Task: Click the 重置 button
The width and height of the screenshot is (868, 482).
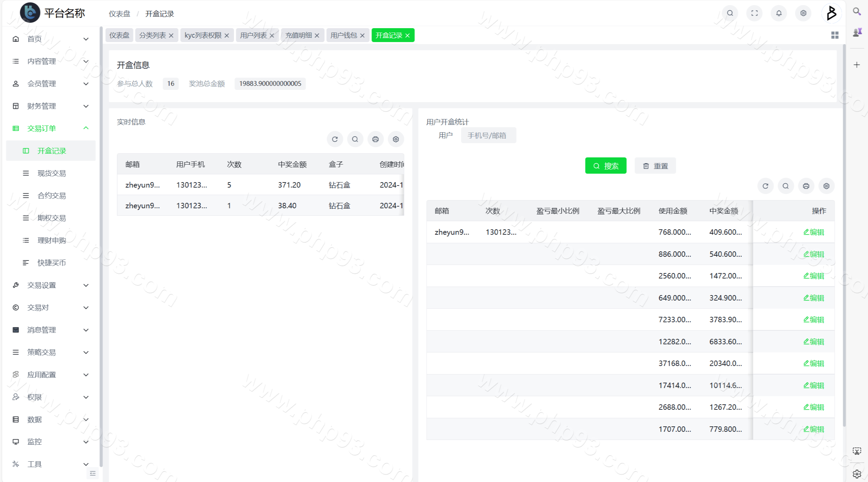Action: pyautogui.click(x=655, y=166)
